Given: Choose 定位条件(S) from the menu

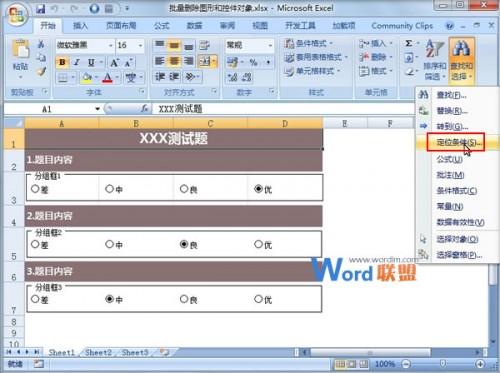Looking at the screenshot, I should coord(458,143).
